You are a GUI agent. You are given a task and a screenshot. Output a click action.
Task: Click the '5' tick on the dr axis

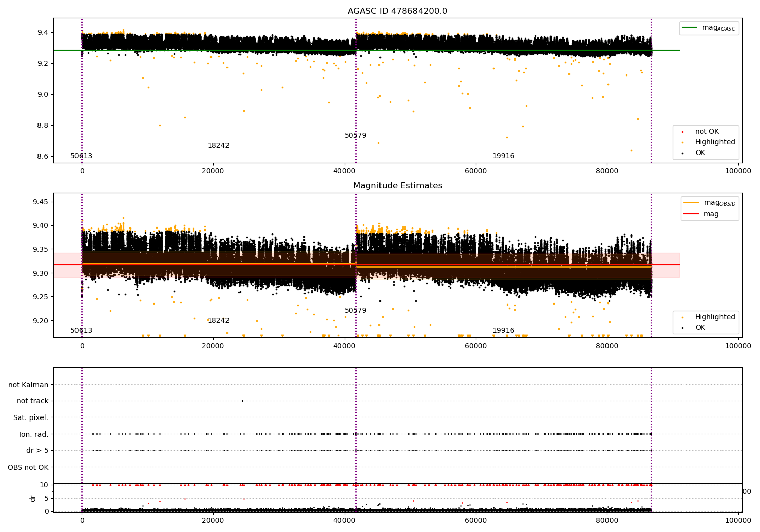pos(47,498)
